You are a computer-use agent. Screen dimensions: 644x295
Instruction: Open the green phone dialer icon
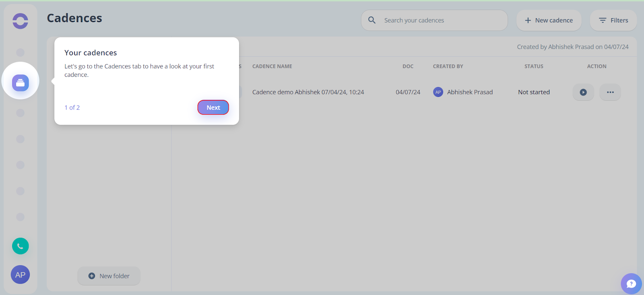coord(20,246)
